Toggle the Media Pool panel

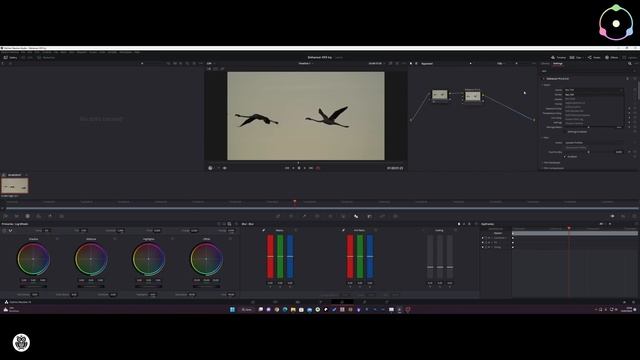[x=45, y=58]
